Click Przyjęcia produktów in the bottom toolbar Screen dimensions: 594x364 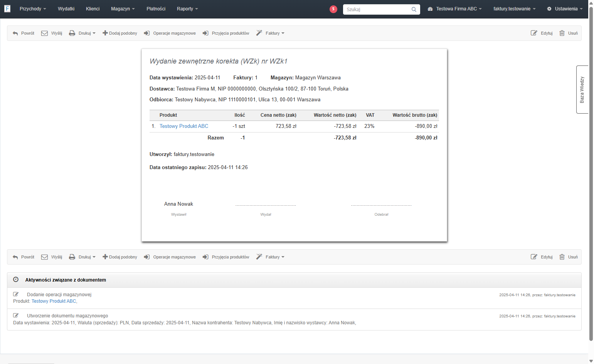(226, 257)
